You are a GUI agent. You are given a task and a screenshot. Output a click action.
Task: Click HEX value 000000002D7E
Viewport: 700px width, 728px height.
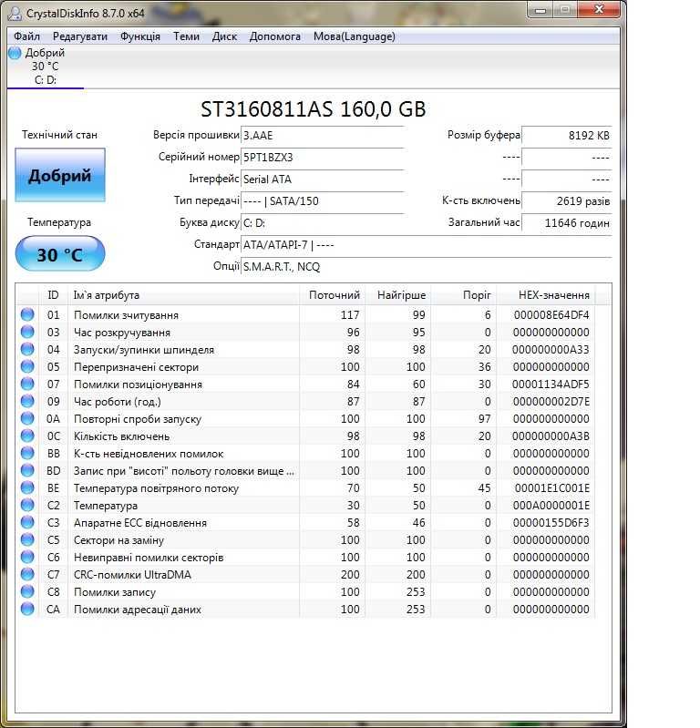click(x=551, y=402)
